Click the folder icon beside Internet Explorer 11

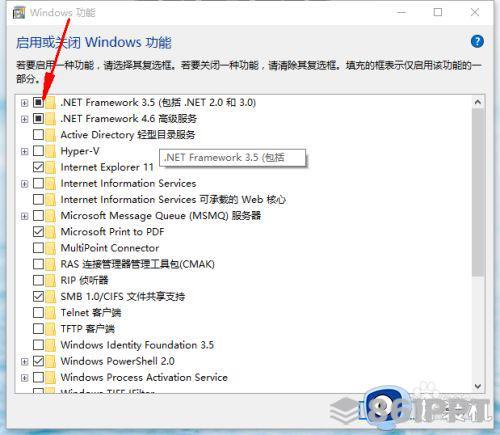(x=50, y=167)
